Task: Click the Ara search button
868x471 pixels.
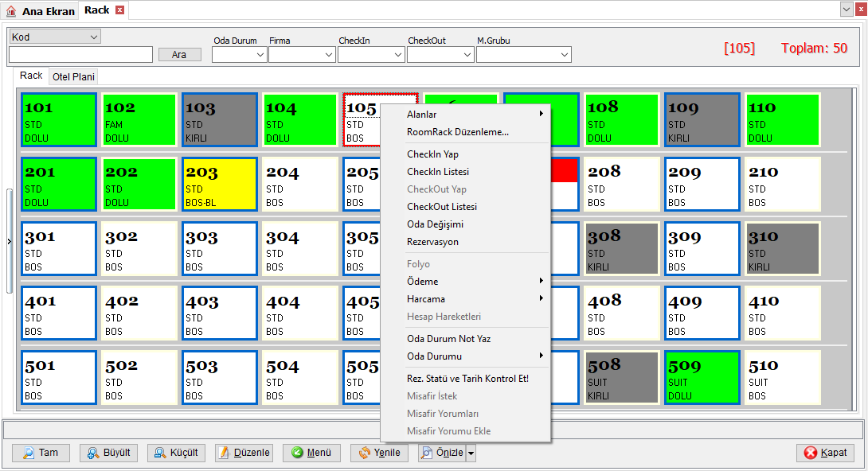Action: (x=179, y=55)
